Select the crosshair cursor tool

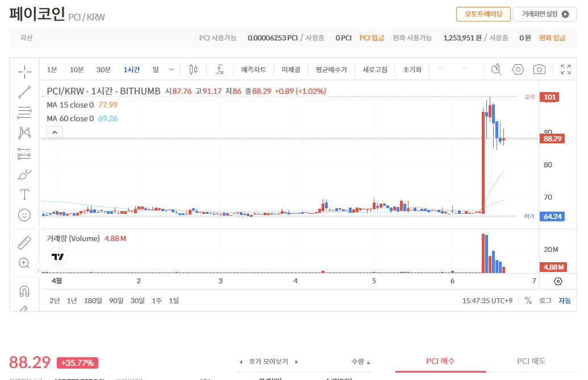click(x=24, y=71)
